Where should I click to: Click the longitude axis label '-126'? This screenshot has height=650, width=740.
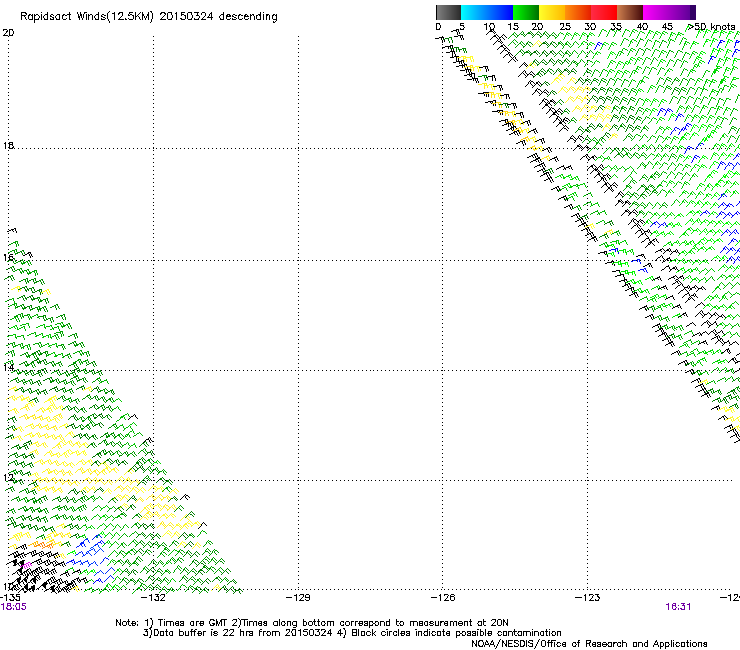click(443, 598)
